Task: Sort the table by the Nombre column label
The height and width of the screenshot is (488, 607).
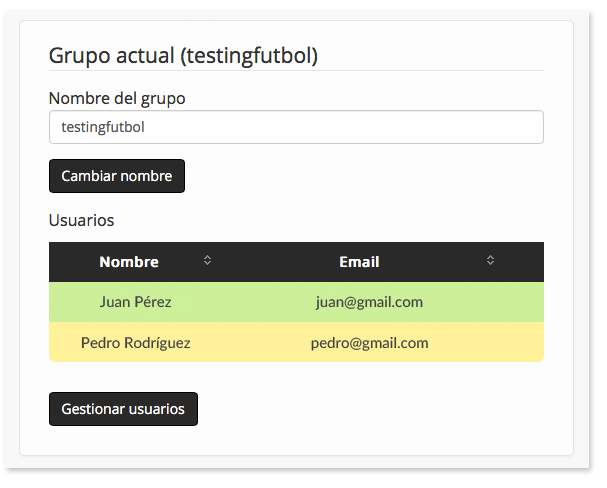Action: pyautogui.click(x=129, y=262)
